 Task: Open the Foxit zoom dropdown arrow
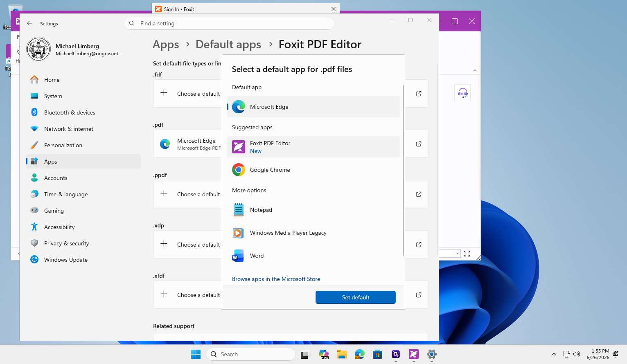point(458,254)
